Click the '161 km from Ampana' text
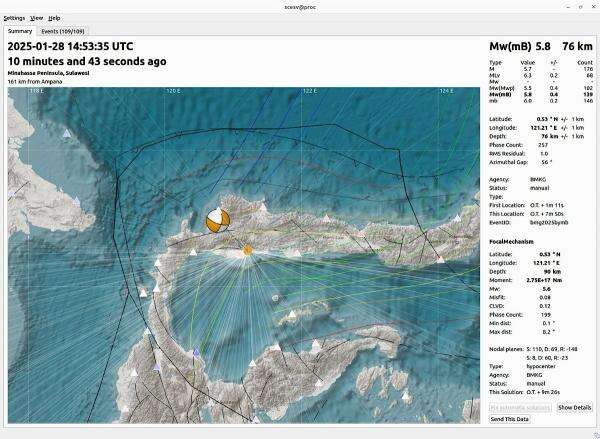 click(35, 82)
